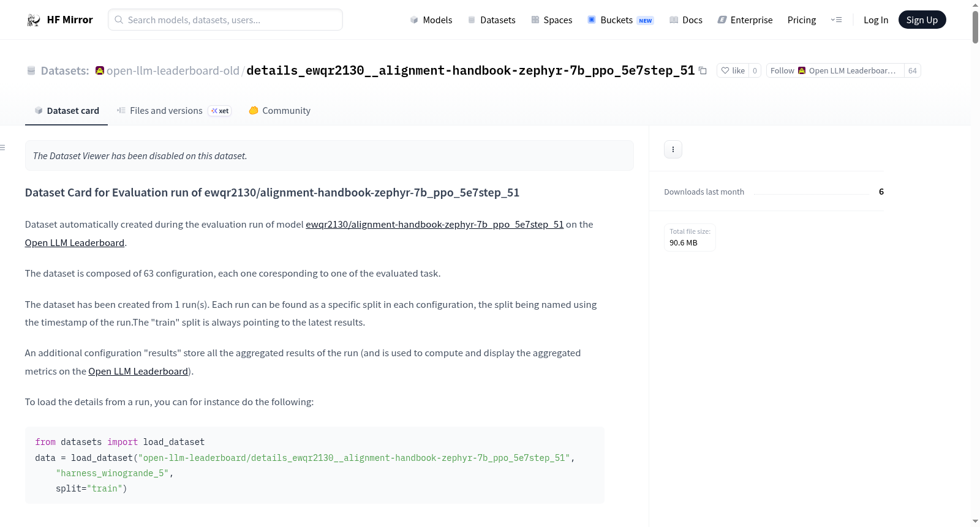This screenshot has width=980, height=527.
Task: Click the like count of 0
Action: click(x=755, y=71)
